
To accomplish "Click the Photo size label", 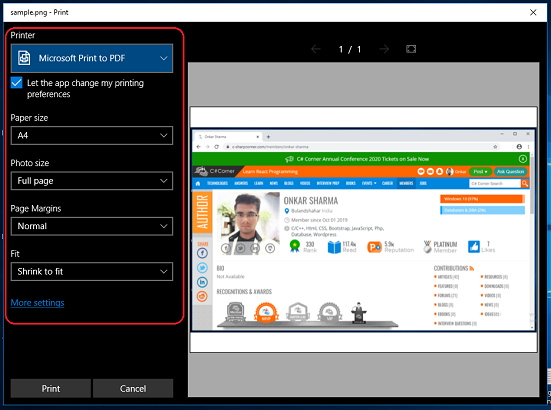I will [x=30, y=163].
